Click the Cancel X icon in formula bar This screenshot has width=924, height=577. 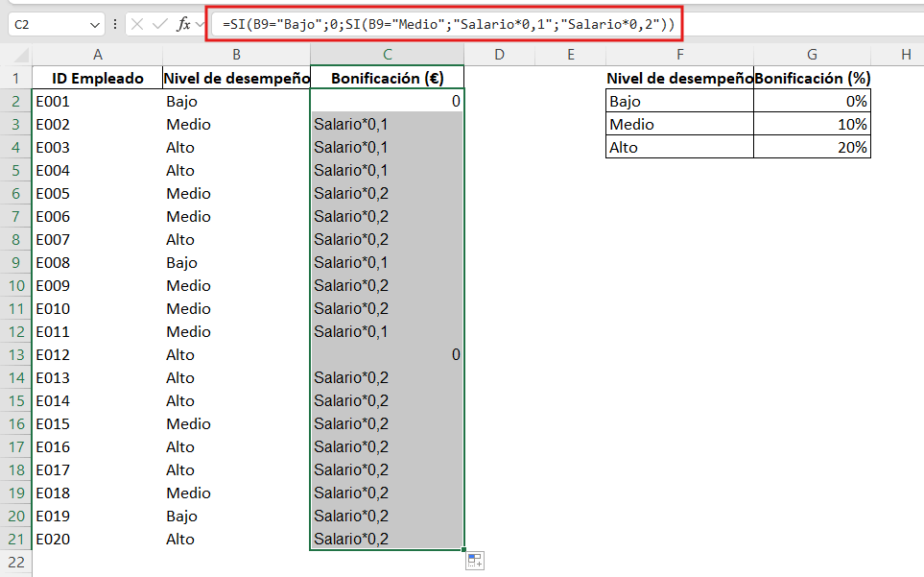pos(137,24)
